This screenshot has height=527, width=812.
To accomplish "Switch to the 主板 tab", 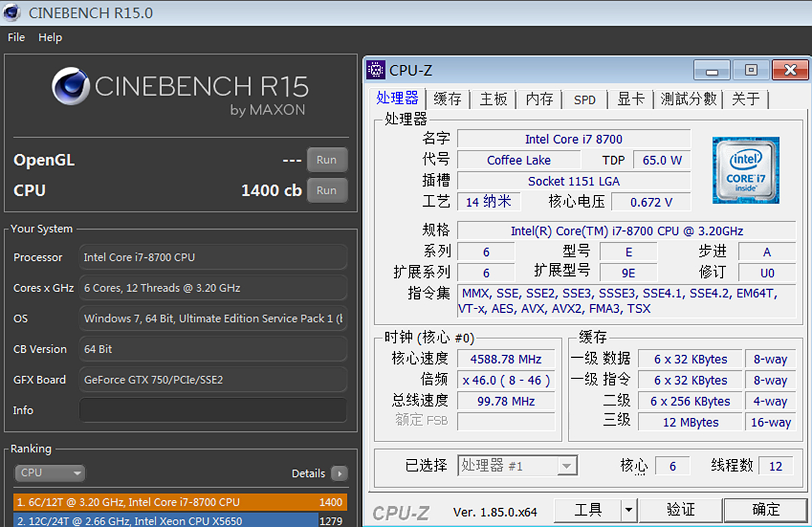I will tap(493, 99).
